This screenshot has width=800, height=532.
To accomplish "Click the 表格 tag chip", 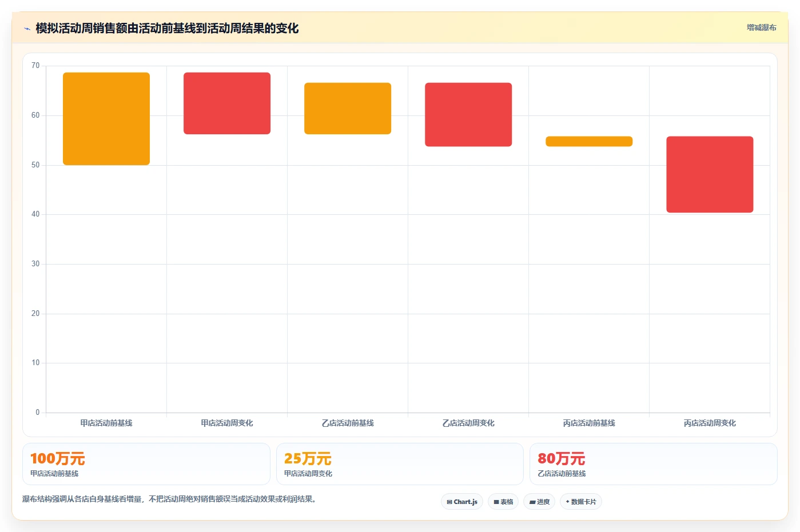I will [x=503, y=502].
